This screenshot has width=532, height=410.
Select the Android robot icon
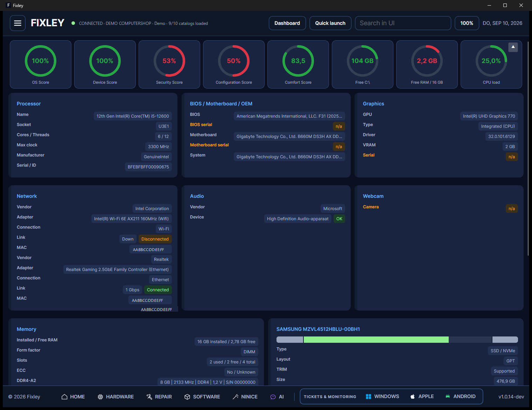[x=448, y=396]
